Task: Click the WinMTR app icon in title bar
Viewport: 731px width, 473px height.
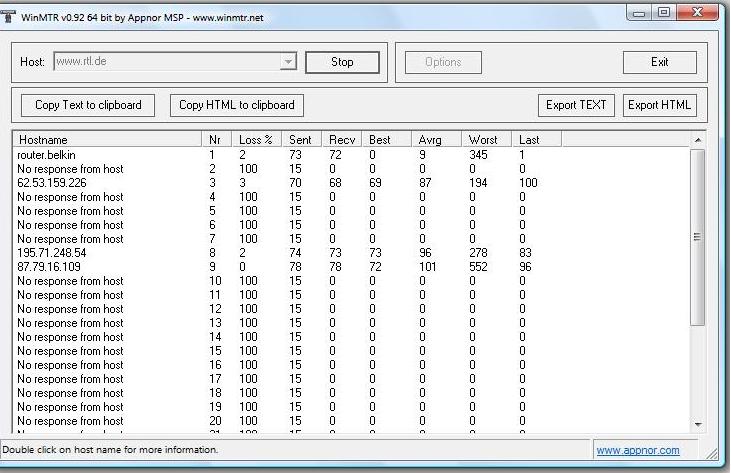Action: [9, 17]
